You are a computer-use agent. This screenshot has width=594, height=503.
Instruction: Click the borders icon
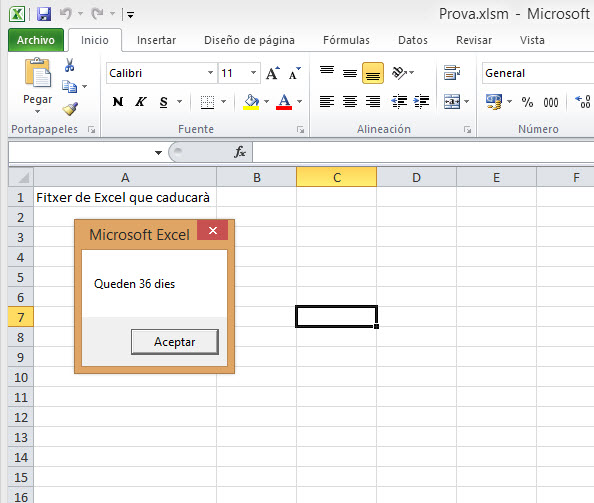pos(207,102)
